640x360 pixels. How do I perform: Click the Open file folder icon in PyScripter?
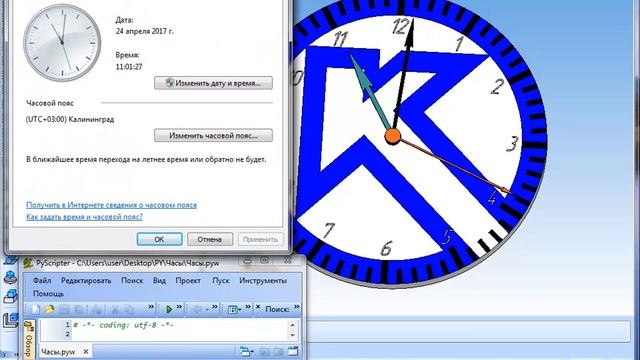[49, 309]
